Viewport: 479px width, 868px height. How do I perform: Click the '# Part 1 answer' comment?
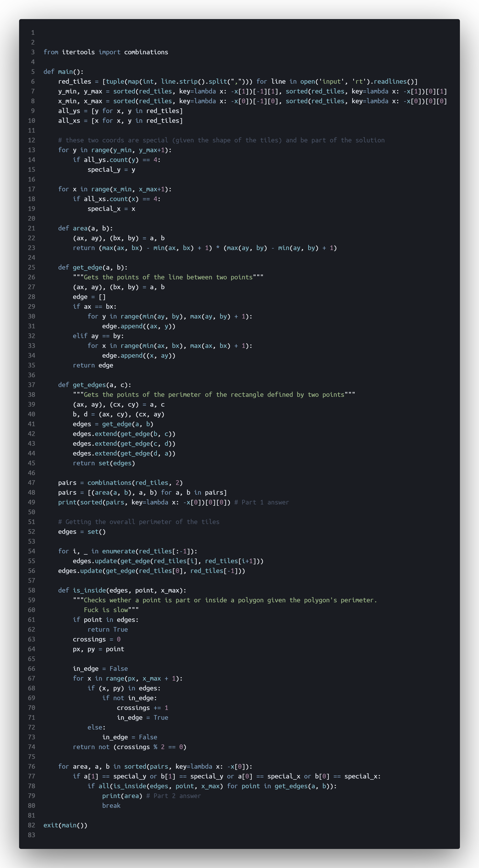(262, 502)
